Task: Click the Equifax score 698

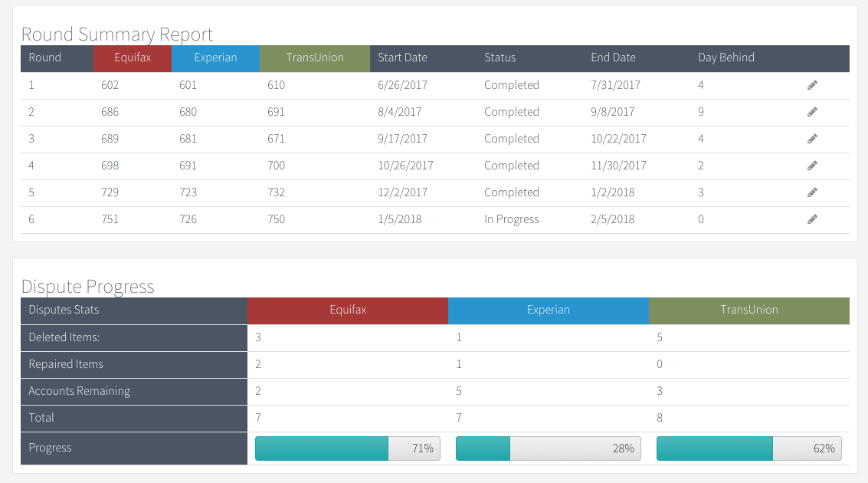Action: point(110,166)
